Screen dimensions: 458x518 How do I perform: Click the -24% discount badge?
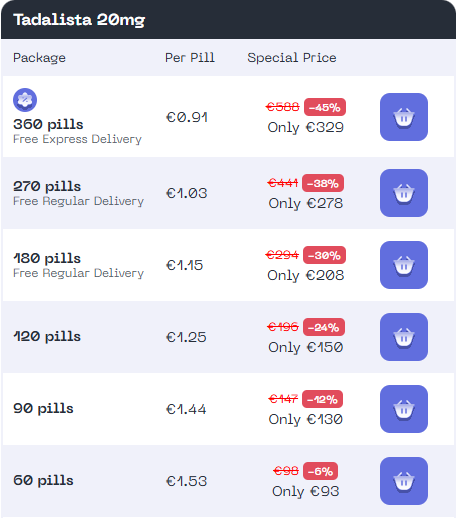click(324, 327)
